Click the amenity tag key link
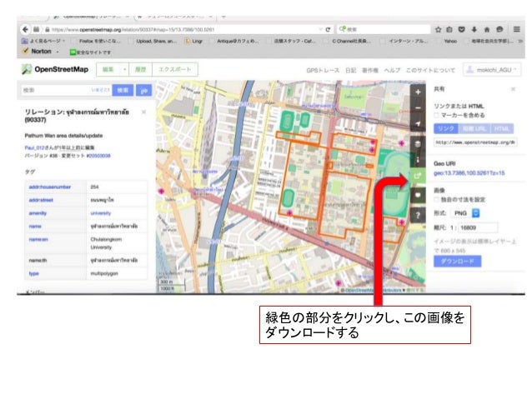Viewport: 532px width, 399px height. [38, 213]
